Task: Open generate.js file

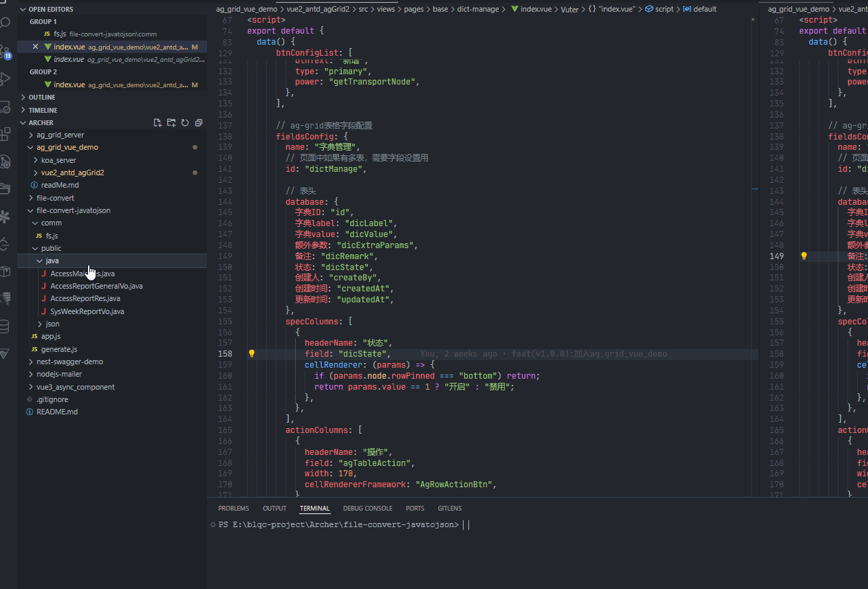Action: (x=112, y=349)
